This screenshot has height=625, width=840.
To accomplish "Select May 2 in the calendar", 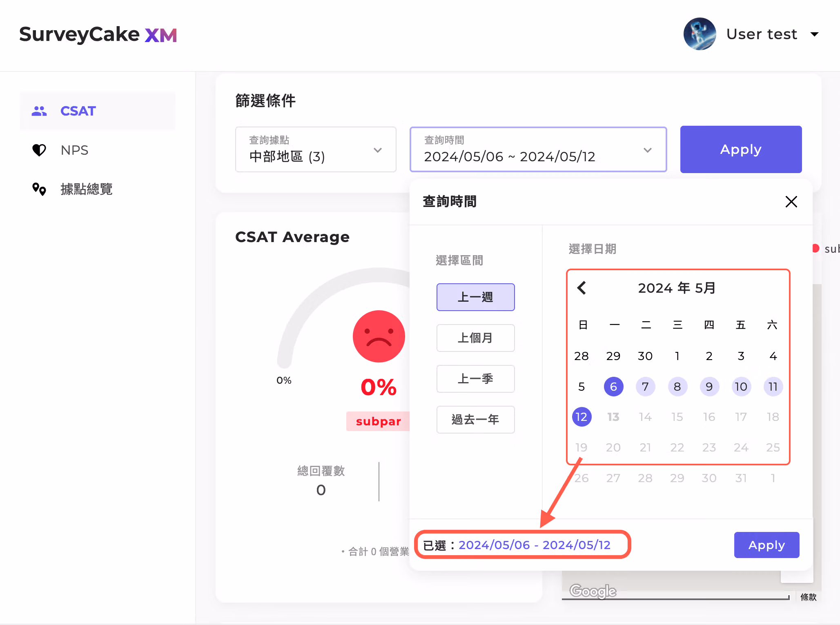I will (709, 356).
